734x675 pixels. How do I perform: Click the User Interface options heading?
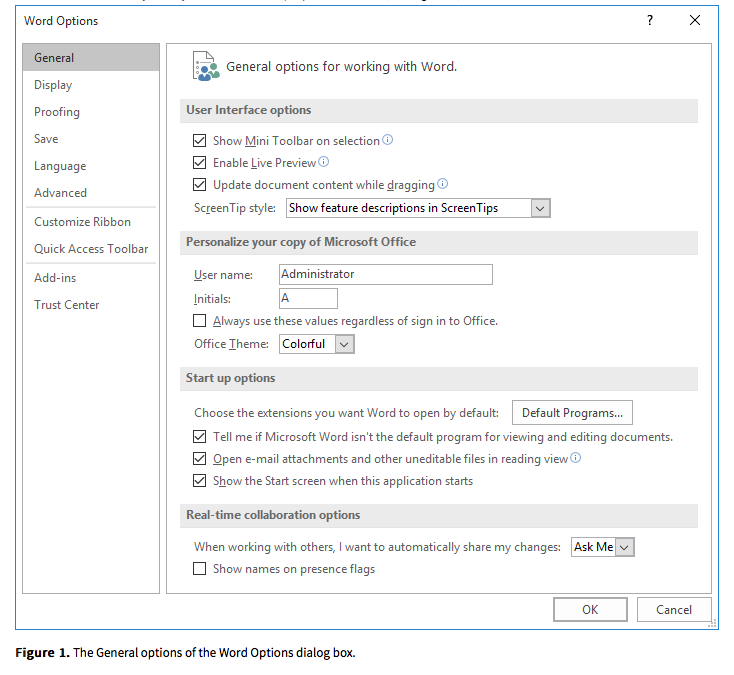point(249,110)
